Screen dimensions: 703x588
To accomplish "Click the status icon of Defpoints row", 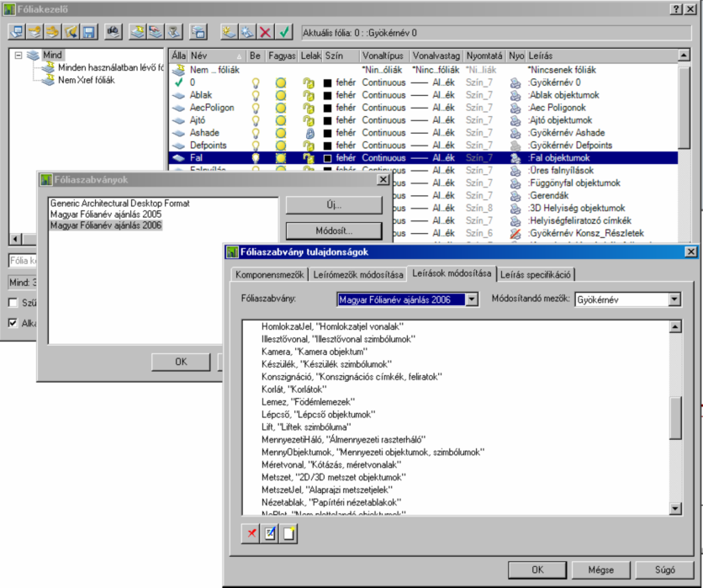I will (x=178, y=146).
